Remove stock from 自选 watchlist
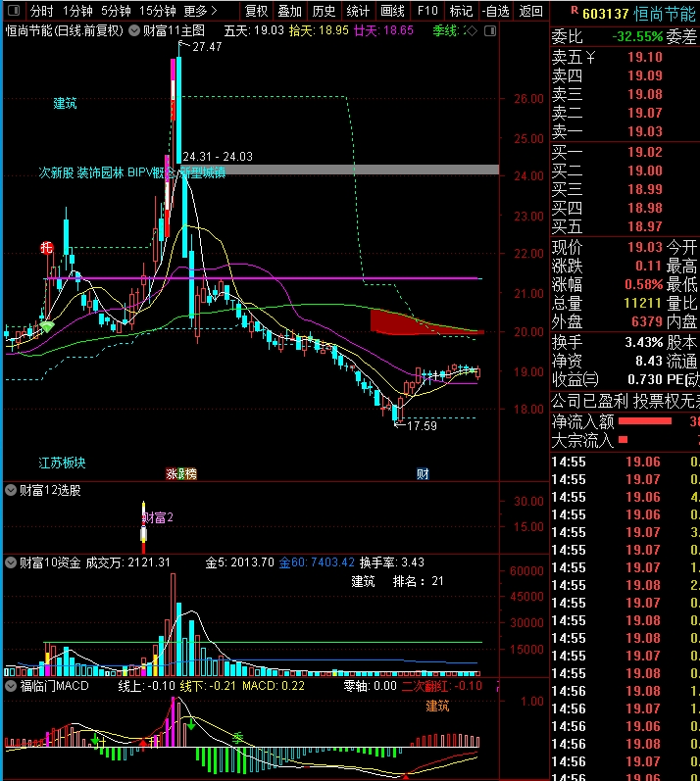The height and width of the screenshot is (781, 700). pos(495,11)
